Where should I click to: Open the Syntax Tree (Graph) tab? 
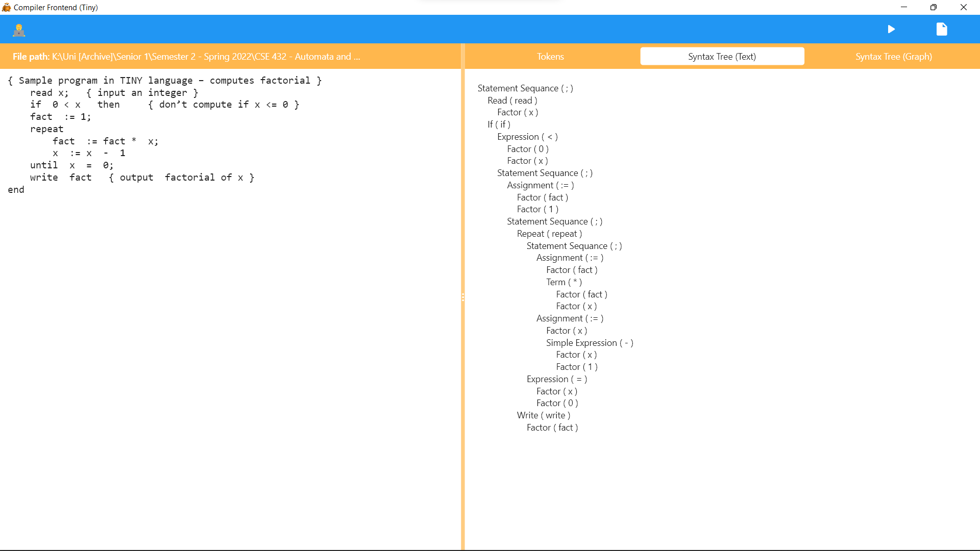(893, 57)
